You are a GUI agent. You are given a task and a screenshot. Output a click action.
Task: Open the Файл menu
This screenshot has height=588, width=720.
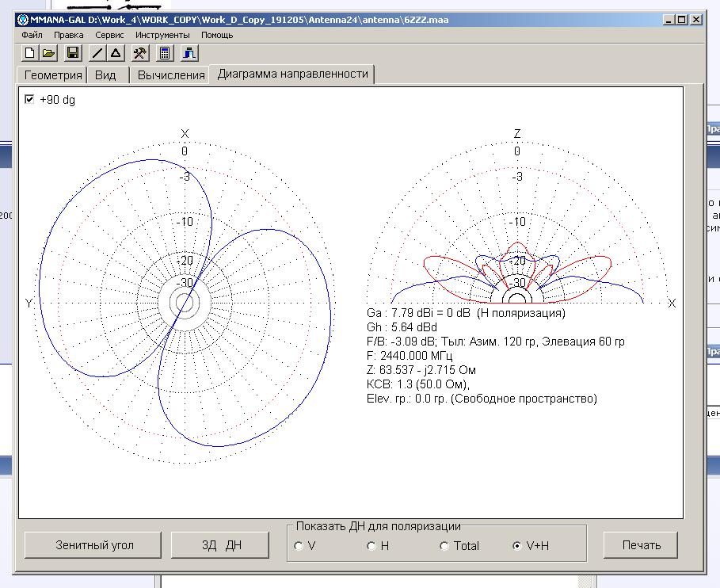[x=32, y=35]
